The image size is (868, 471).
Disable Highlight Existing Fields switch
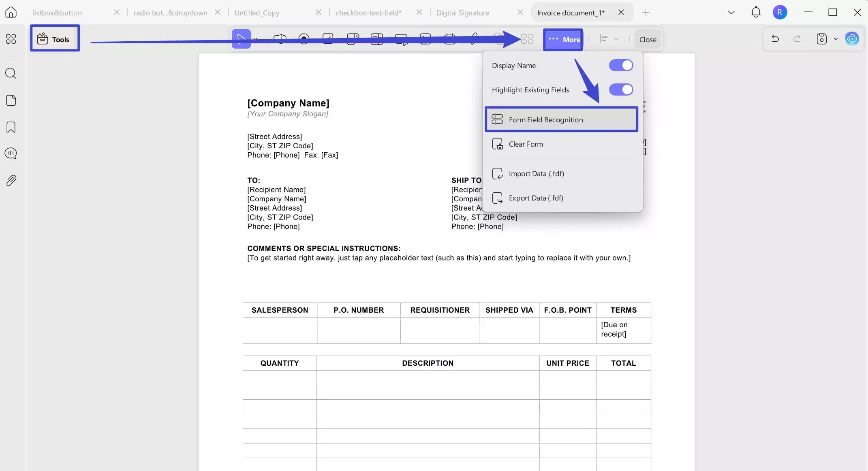[x=621, y=90]
